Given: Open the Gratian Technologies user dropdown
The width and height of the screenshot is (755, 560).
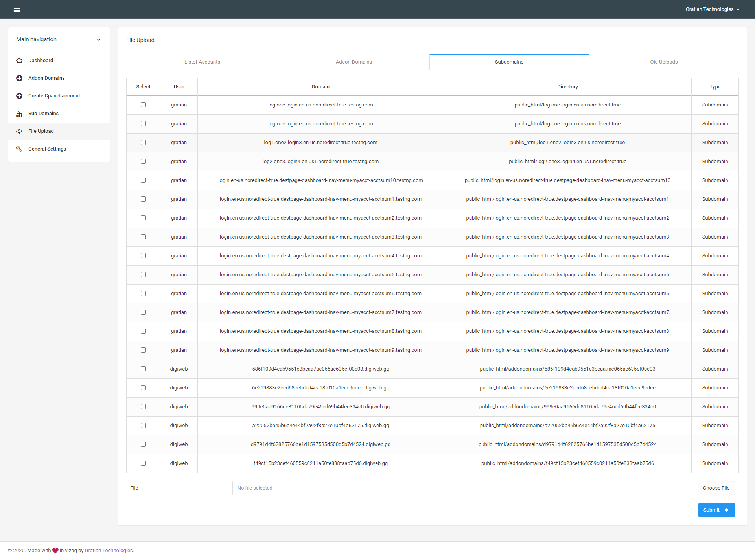Looking at the screenshot, I should 712,9.
